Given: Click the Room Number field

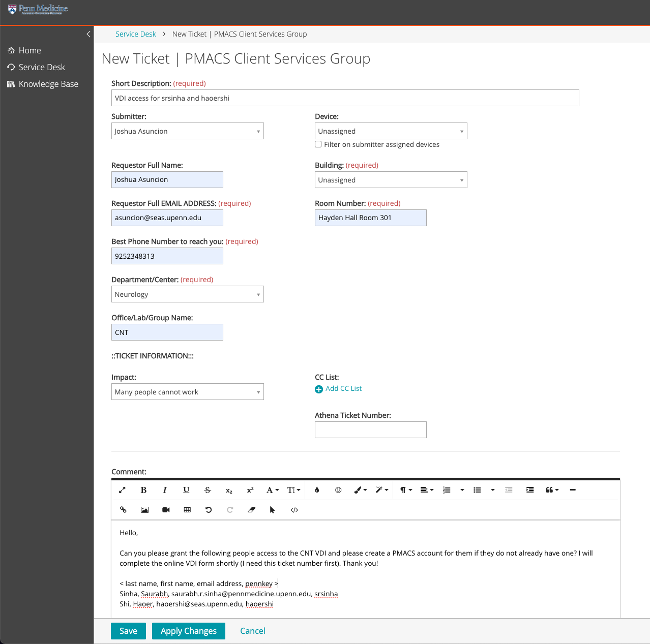Looking at the screenshot, I should pos(371,218).
